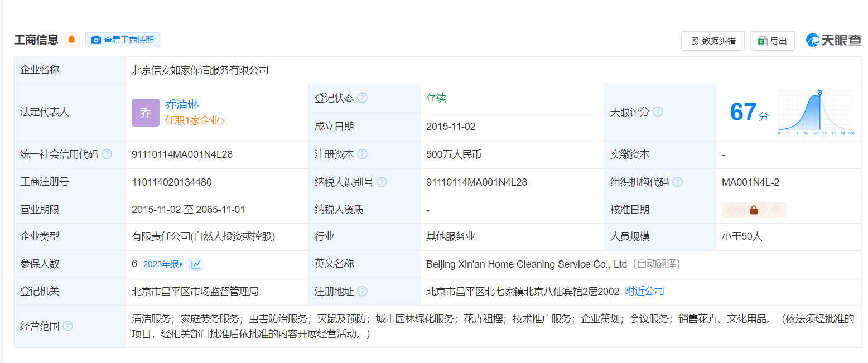Click taxpayer ID value in 纳税人识别号 row
868x363 pixels.
(x=476, y=182)
